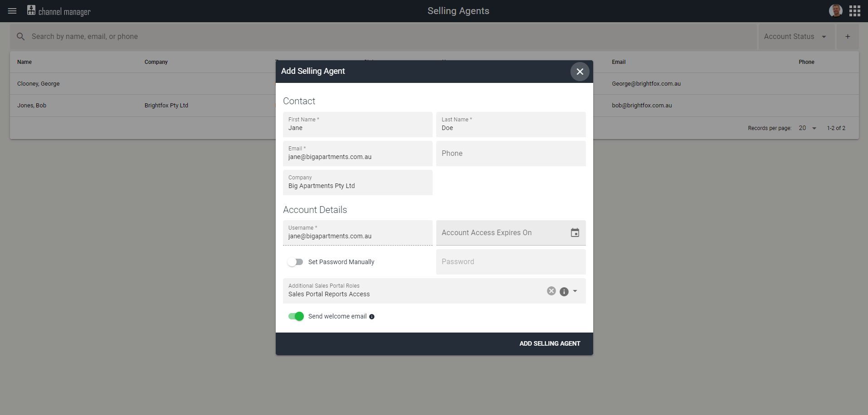Click the empty Phone input field
Screen dimensions: 868x415
pyautogui.click(x=511, y=154)
